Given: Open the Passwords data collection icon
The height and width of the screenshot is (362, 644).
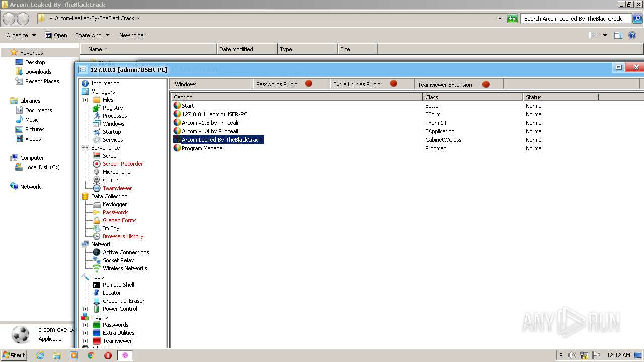Looking at the screenshot, I should click(x=97, y=212).
